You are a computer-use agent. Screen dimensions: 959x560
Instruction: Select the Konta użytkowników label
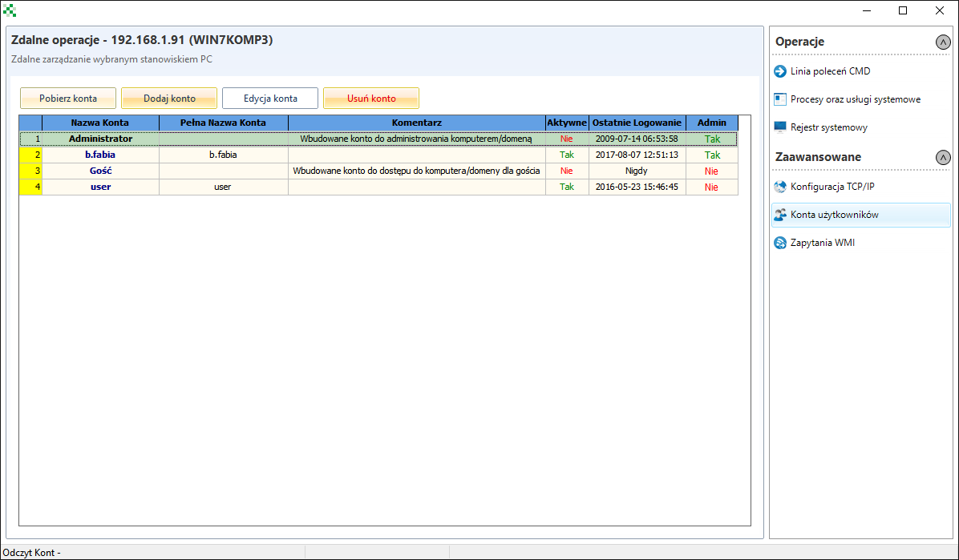(x=834, y=215)
